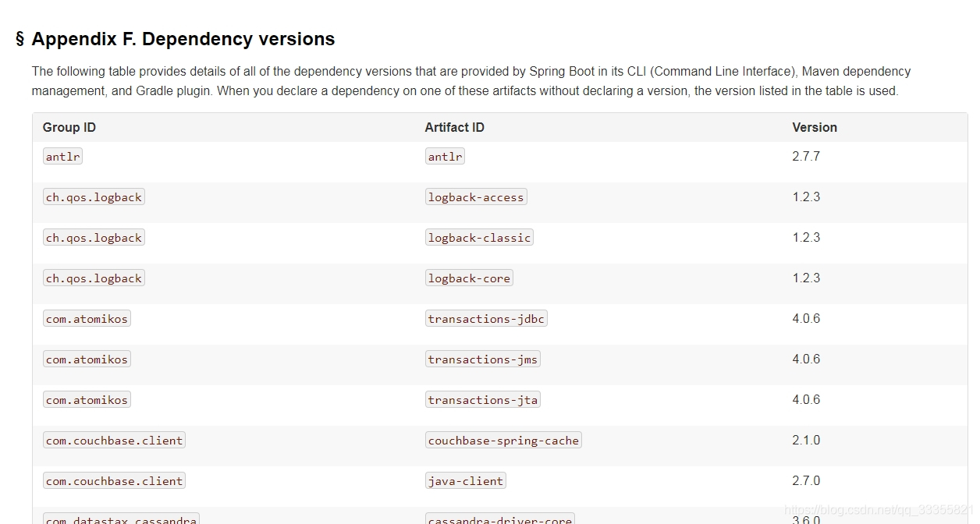Viewport: 980px width, 524px height.
Task: Select com.couchbase.client in the java-client row
Action: (114, 481)
